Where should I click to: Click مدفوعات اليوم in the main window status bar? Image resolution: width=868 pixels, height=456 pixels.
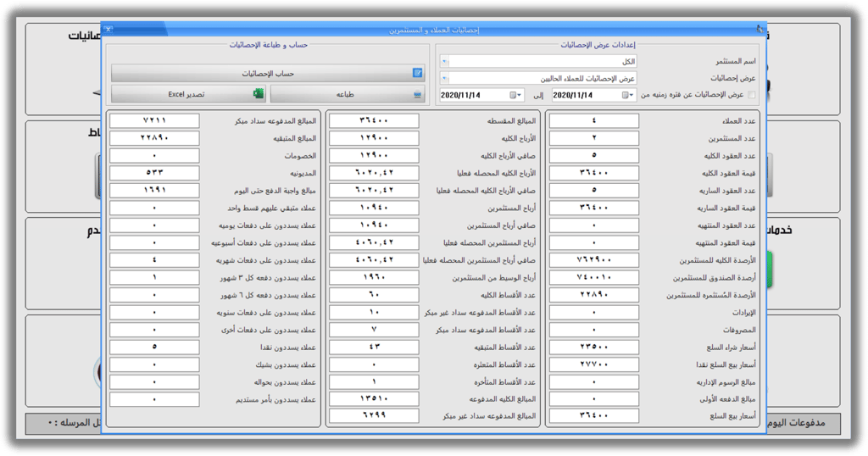[x=796, y=423]
